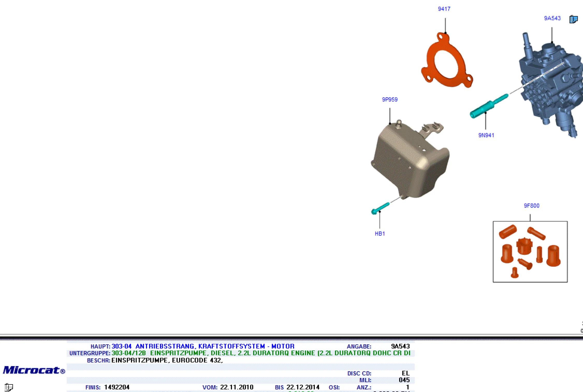Click the 9P959 callout label
Viewport: 583px width, 392px height.
click(x=390, y=100)
